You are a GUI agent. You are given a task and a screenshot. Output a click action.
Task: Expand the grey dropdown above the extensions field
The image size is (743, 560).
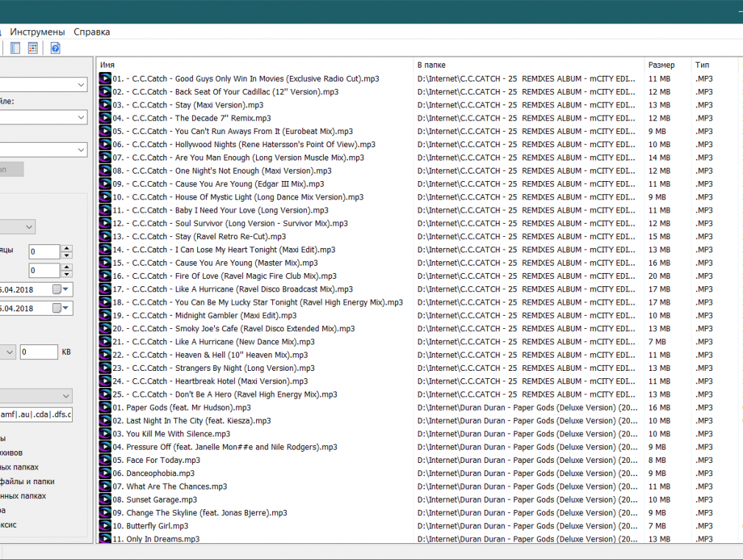point(66,395)
